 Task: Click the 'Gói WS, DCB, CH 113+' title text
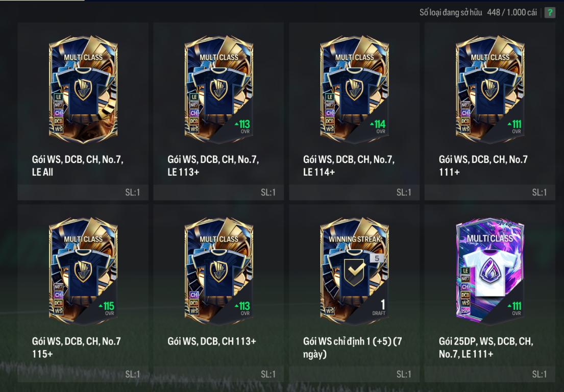coord(212,341)
